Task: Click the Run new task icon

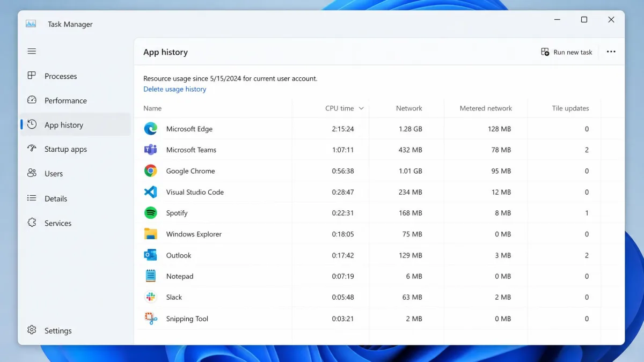Action: tap(545, 52)
